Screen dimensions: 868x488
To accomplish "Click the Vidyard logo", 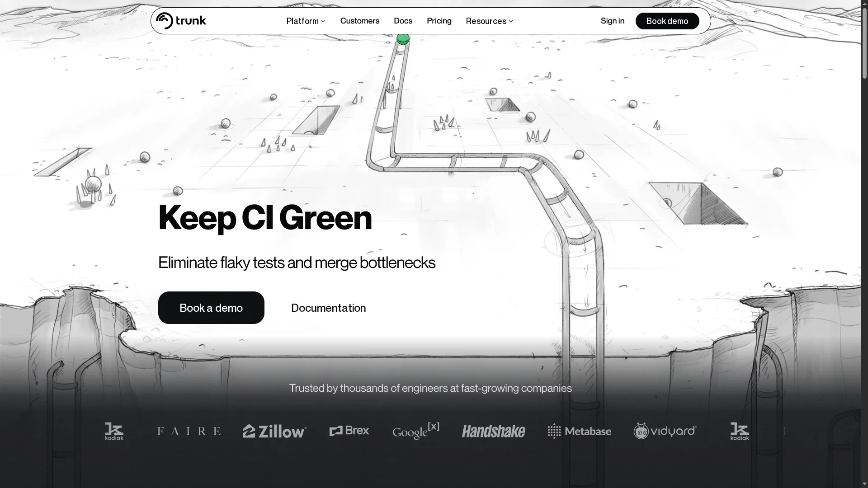I will 665,431.
